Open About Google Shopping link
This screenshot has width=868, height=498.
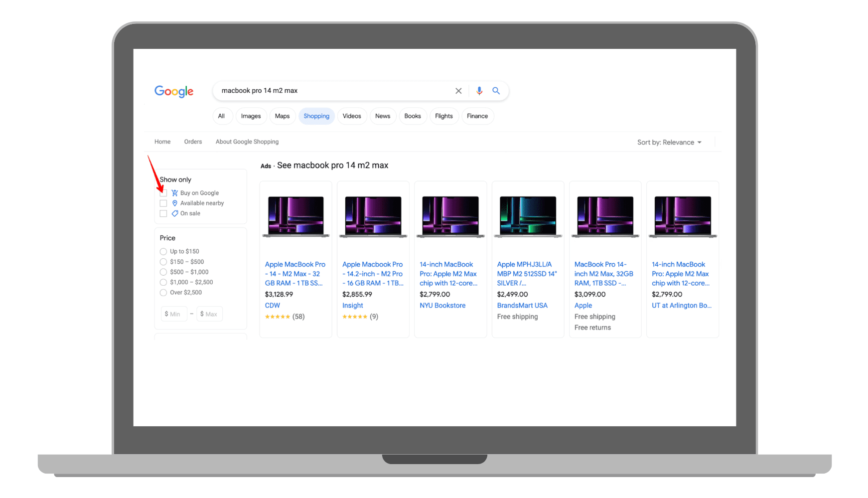point(247,142)
